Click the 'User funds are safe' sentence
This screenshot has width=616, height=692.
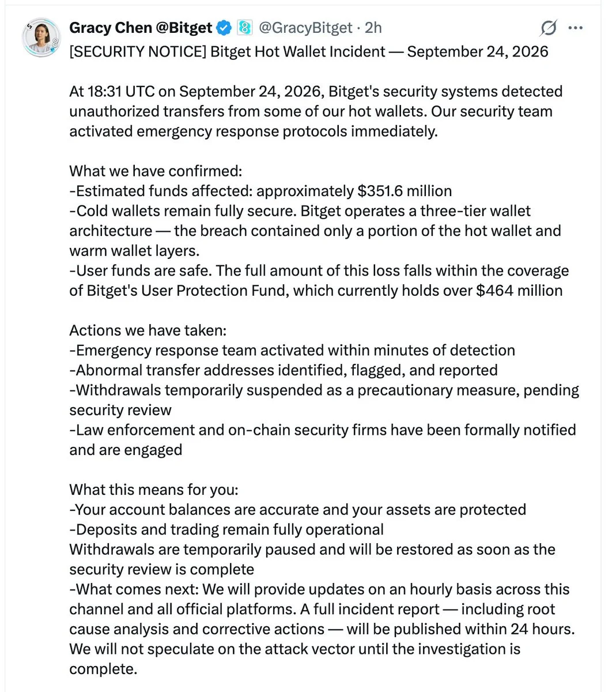pos(319,280)
